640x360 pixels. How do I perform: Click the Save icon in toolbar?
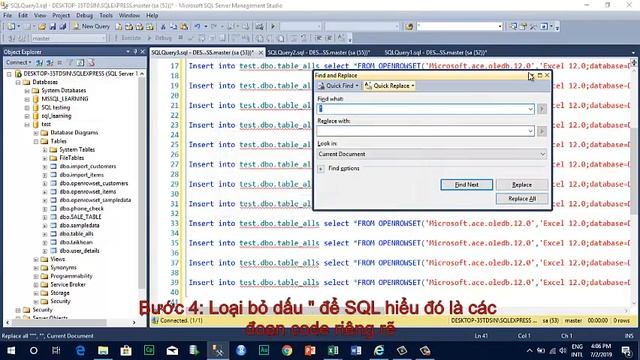tap(53, 27)
